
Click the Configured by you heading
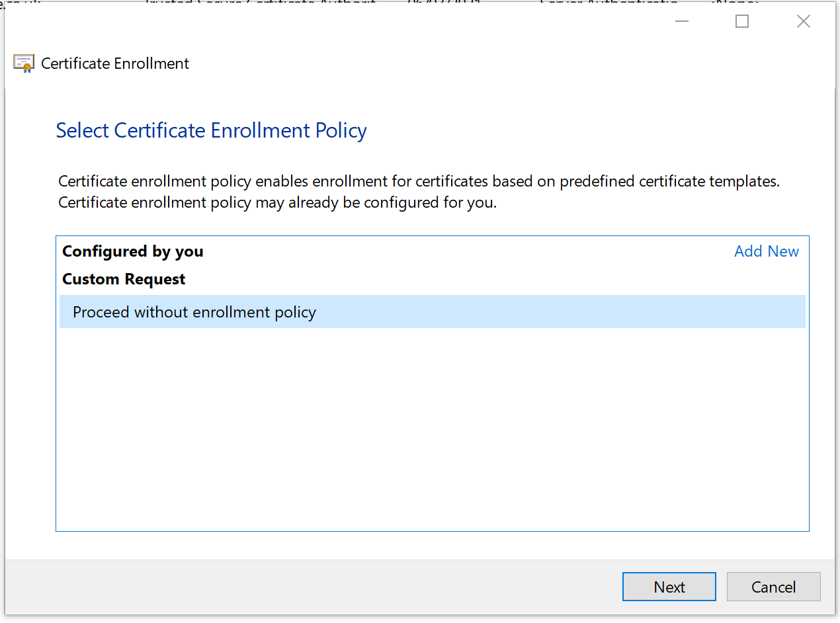tap(132, 251)
